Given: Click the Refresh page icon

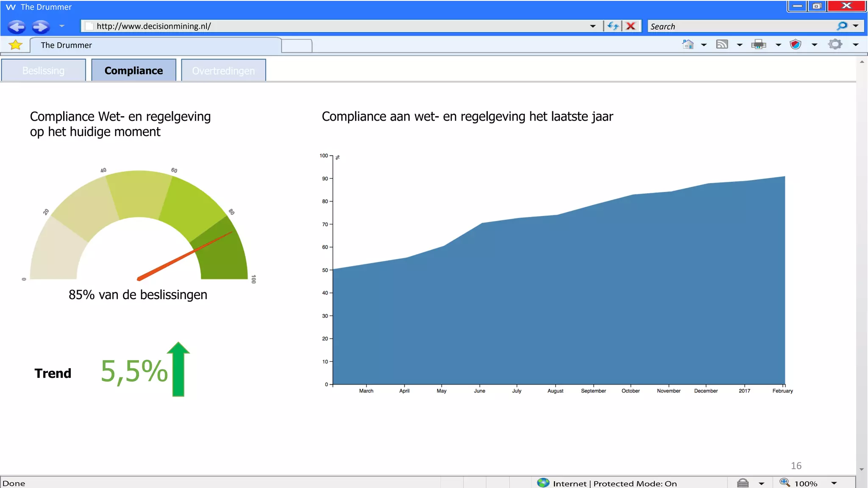Looking at the screenshot, I should 612,26.
